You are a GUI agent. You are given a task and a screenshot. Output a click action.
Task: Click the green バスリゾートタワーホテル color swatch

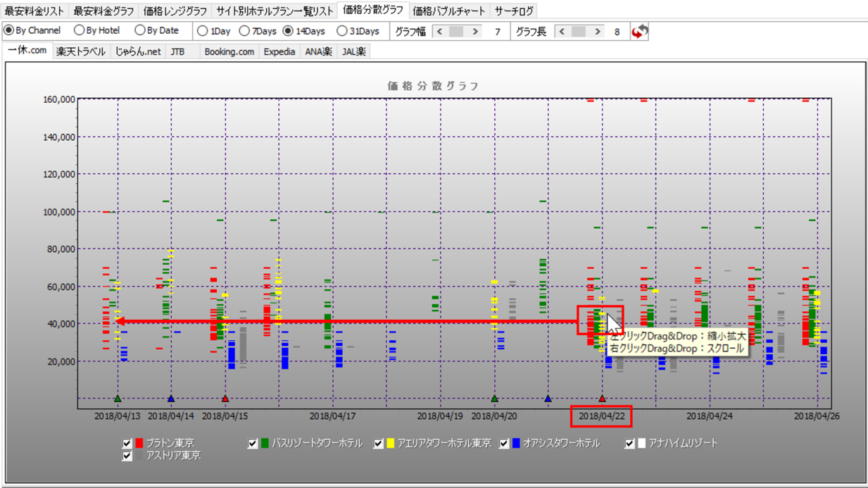265,444
